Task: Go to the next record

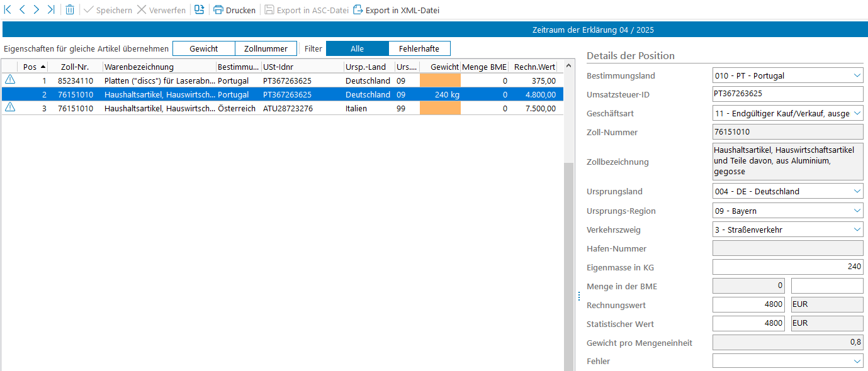Action: pyautogui.click(x=37, y=10)
